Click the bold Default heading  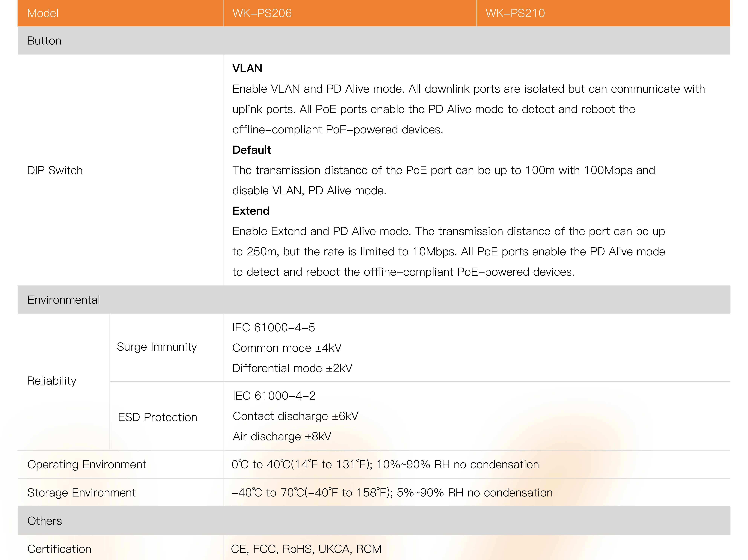[x=252, y=150]
